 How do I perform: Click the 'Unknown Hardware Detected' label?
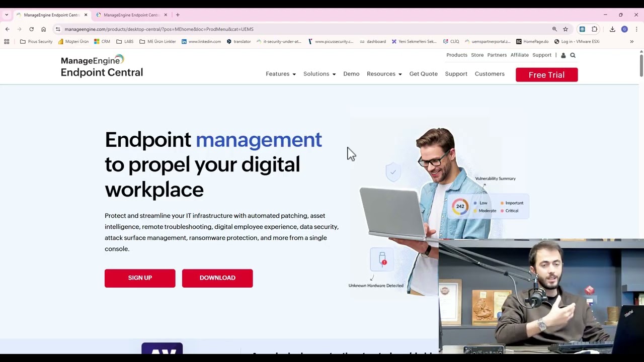(376, 286)
